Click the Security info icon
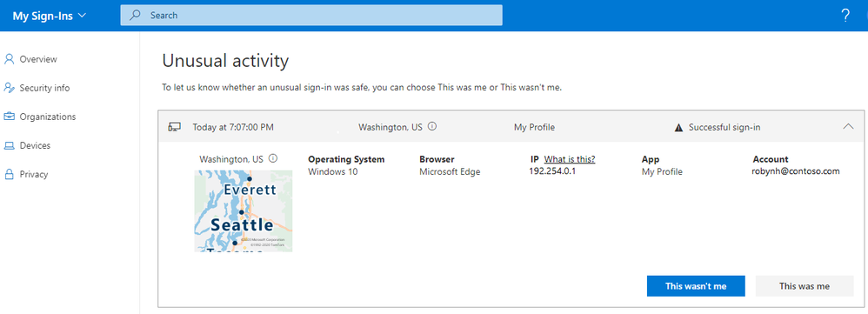Screen dimensions: 868x314 (x=9, y=88)
